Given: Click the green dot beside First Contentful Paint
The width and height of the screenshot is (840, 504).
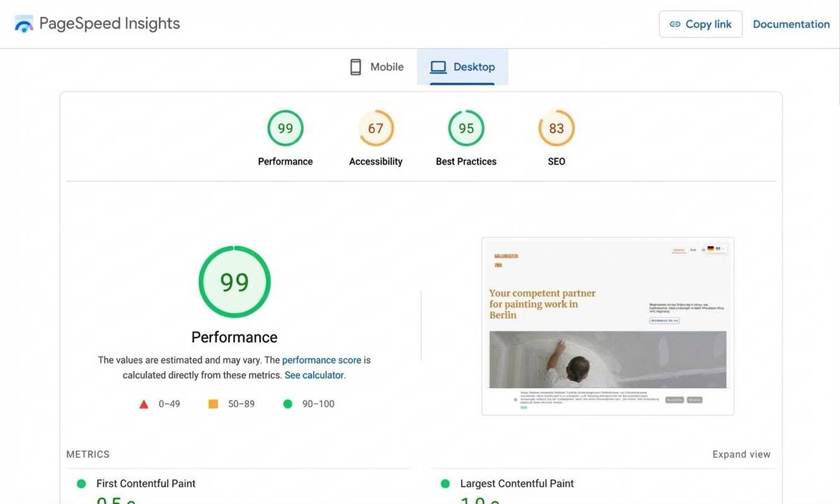Looking at the screenshot, I should point(81,483).
